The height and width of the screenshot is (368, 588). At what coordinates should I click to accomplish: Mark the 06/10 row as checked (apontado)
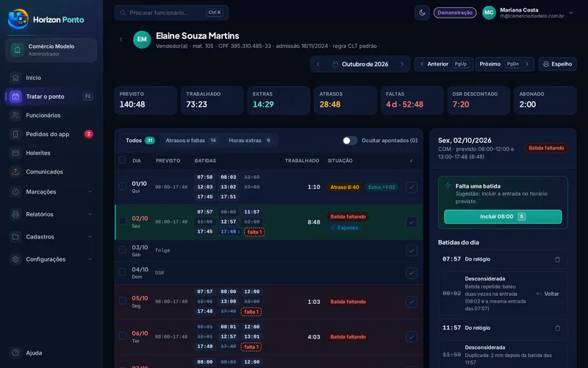[412, 337]
